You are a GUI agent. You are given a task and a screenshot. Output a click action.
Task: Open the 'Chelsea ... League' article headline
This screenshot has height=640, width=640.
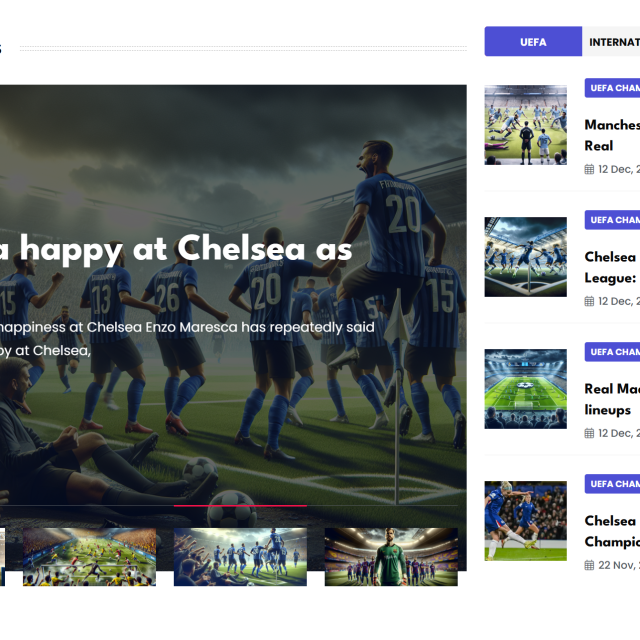(611, 267)
